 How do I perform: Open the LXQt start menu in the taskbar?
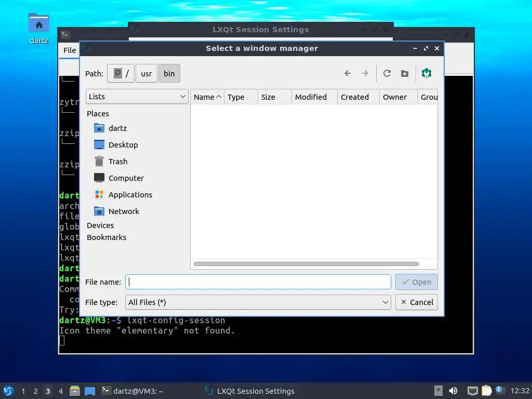click(x=8, y=391)
